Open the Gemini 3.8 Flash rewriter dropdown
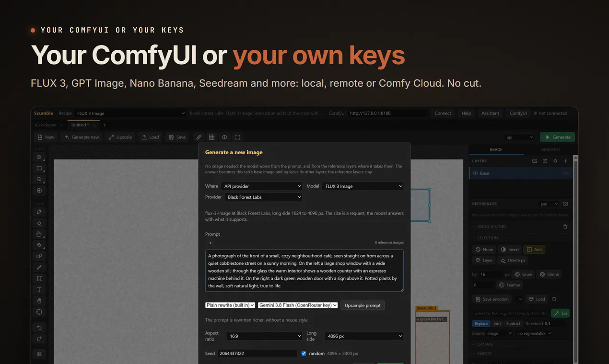 298,305
